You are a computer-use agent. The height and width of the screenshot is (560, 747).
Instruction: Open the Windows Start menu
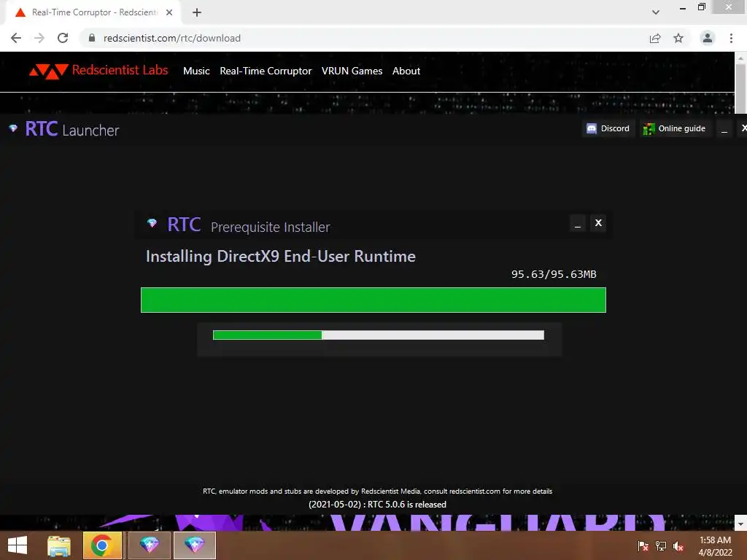coord(18,545)
